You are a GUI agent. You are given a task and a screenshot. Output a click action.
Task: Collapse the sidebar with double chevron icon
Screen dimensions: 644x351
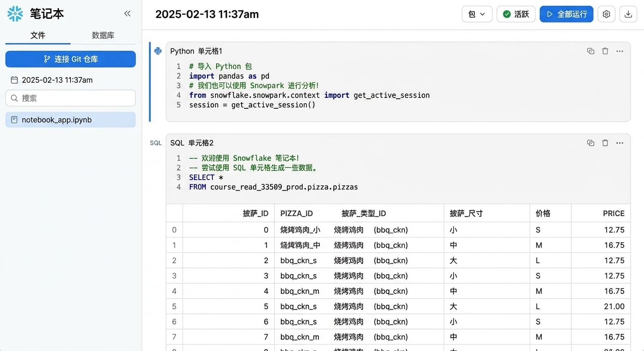point(128,14)
